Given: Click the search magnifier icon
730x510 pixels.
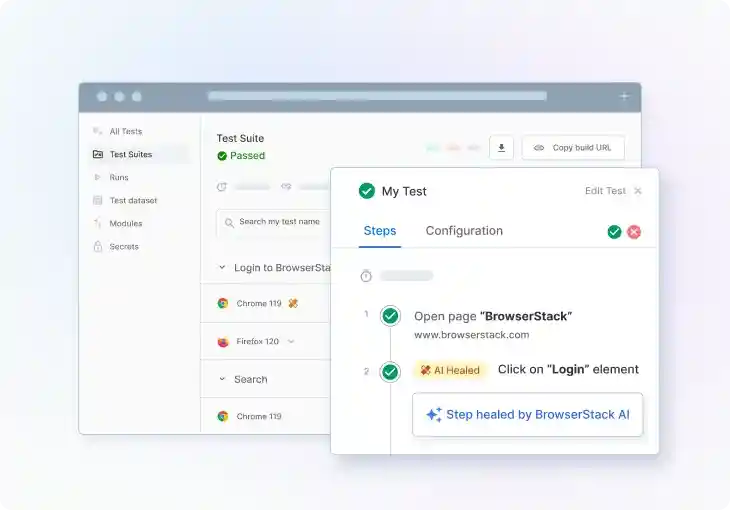Looking at the screenshot, I should tap(229, 223).
